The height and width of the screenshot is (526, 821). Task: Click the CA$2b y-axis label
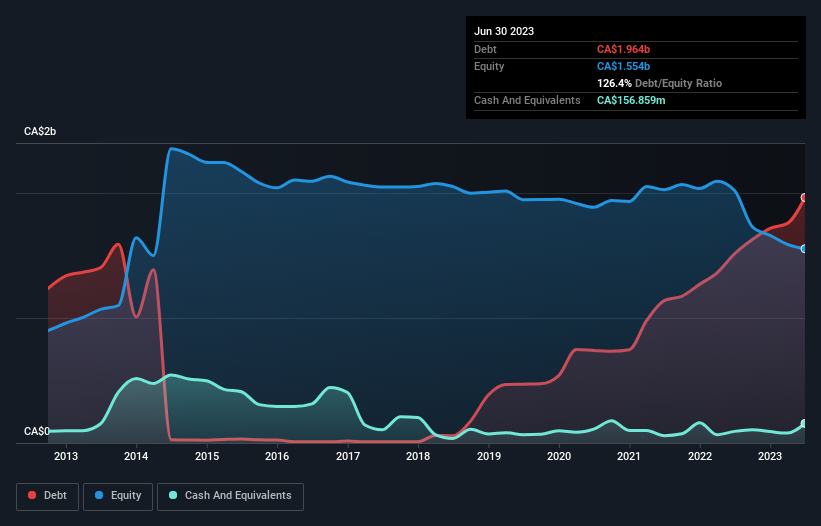click(40, 131)
